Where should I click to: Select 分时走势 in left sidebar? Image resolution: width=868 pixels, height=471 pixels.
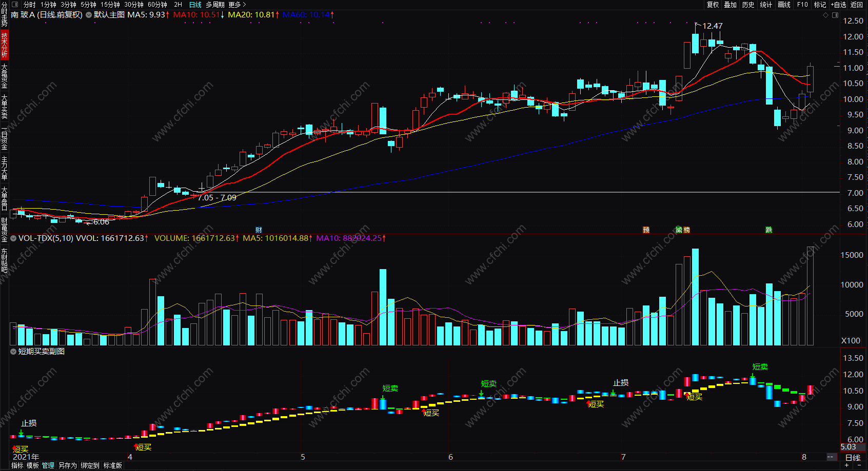[x=4, y=14]
